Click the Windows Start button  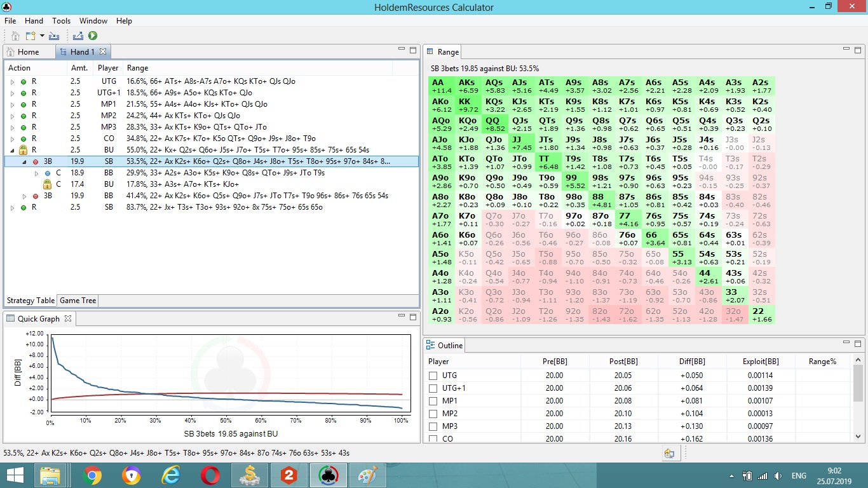[x=15, y=475]
